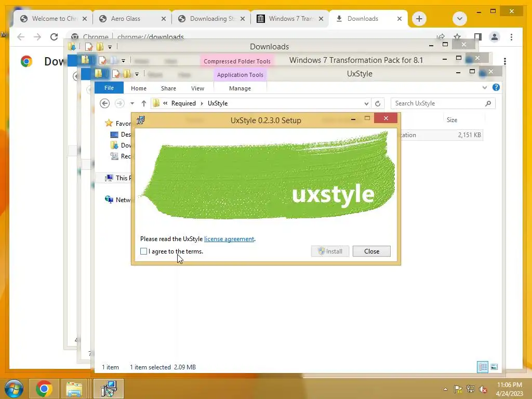Click the muted volume tray icon

click(x=483, y=389)
